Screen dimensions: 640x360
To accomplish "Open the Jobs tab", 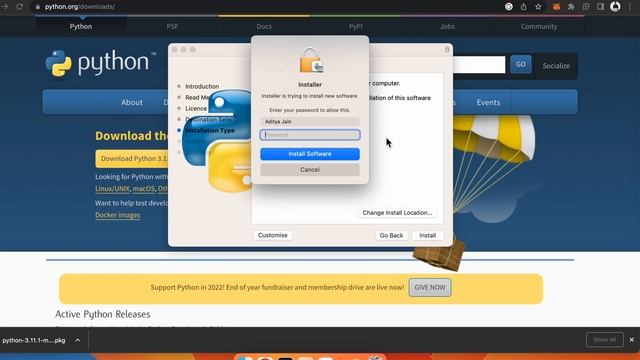I will [x=447, y=27].
